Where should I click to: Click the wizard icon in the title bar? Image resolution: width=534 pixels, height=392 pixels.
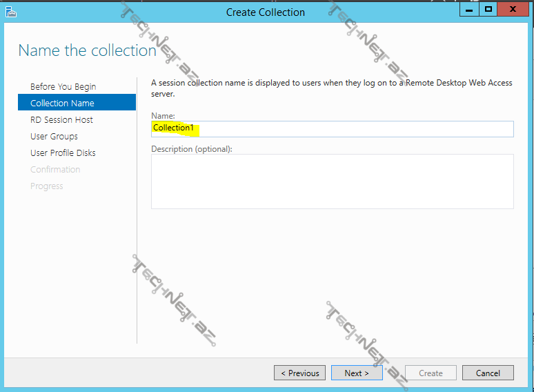[10, 11]
